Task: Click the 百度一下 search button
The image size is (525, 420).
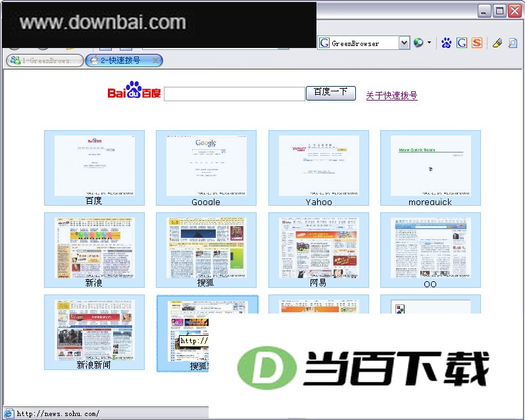Action: (331, 93)
